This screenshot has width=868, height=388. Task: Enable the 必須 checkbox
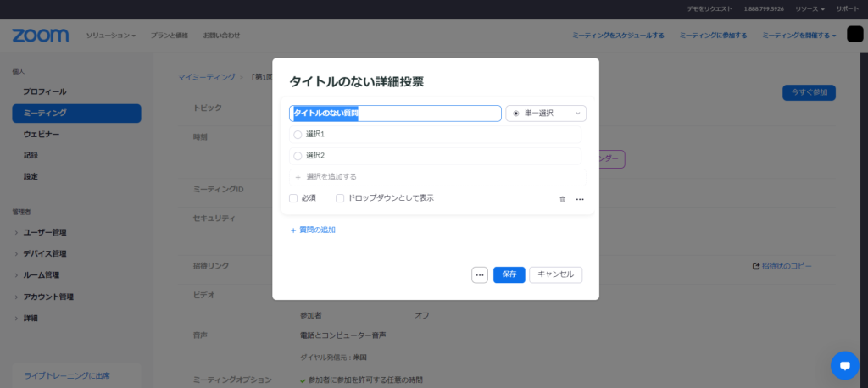(293, 198)
